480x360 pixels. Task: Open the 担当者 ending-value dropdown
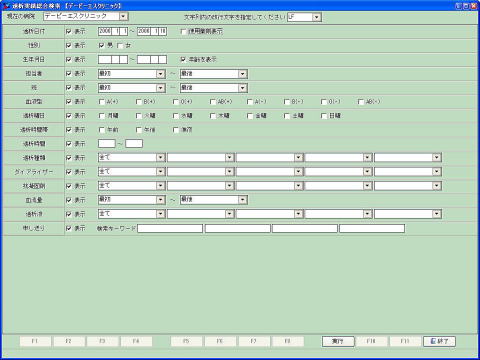click(x=243, y=74)
